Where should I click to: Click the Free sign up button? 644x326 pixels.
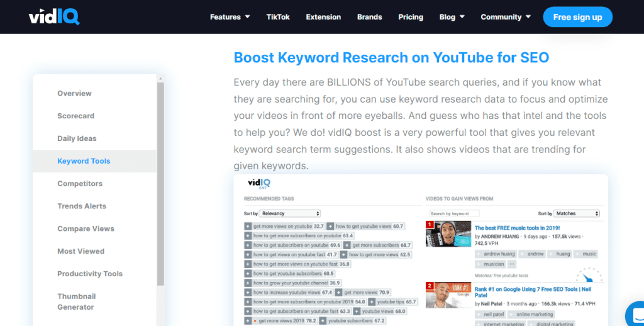(577, 17)
